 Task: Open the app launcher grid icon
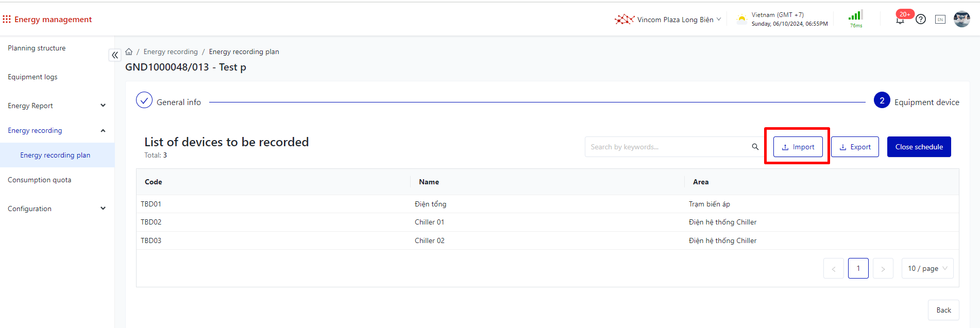coord(7,19)
